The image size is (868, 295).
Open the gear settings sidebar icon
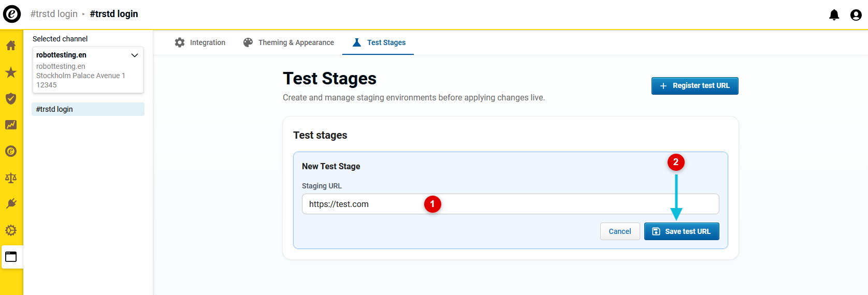pyautogui.click(x=11, y=230)
